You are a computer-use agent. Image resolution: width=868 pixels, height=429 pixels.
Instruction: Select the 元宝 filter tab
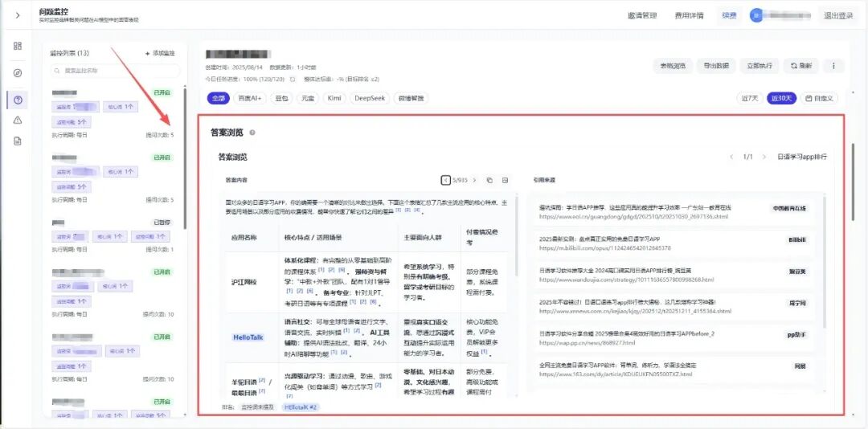point(307,98)
